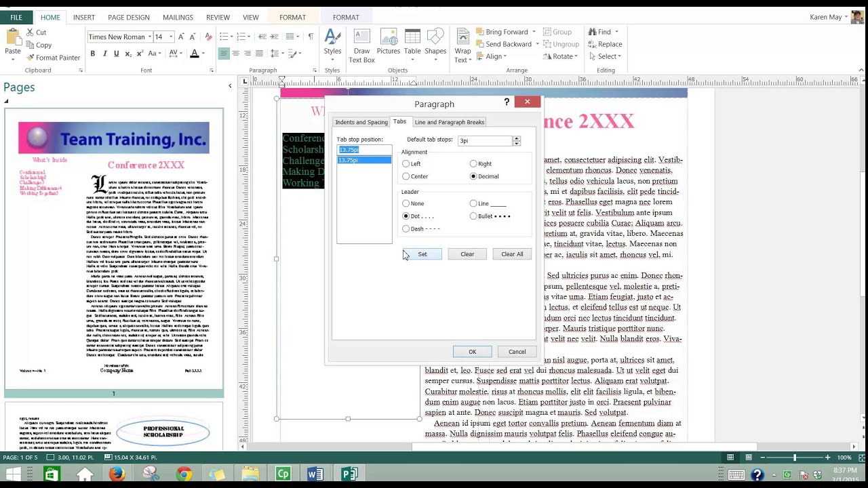Increase font size with Grow Font icon
The height and width of the screenshot is (488, 868).
click(x=182, y=37)
